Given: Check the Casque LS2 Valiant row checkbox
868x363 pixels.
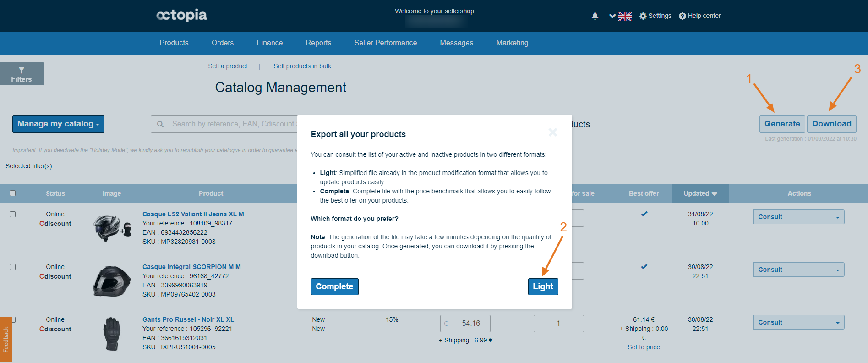Looking at the screenshot, I should (x=13, y=214).
